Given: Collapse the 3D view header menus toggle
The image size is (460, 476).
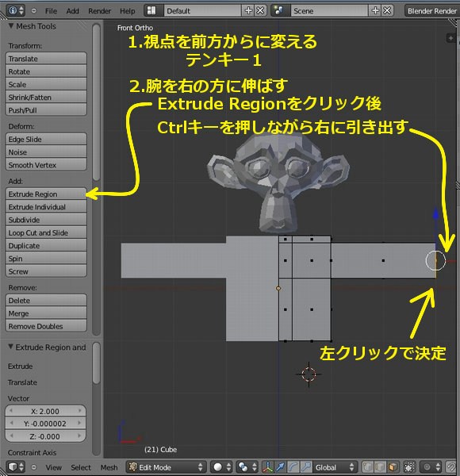Looking at the screenshot, I should pos(34,467).
